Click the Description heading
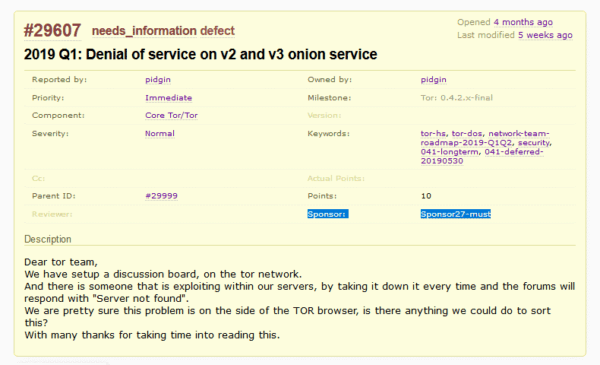This screenshot has height=365, width=600. [x=48, y=239]
